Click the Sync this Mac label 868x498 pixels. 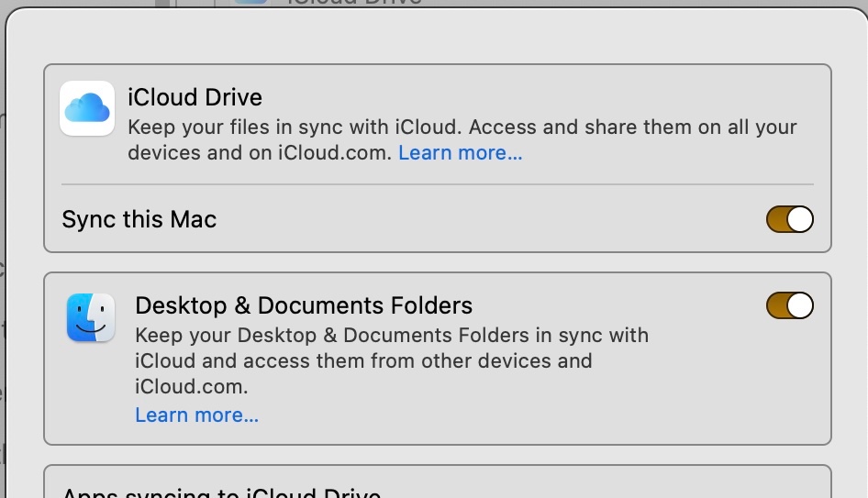(139, 219)
